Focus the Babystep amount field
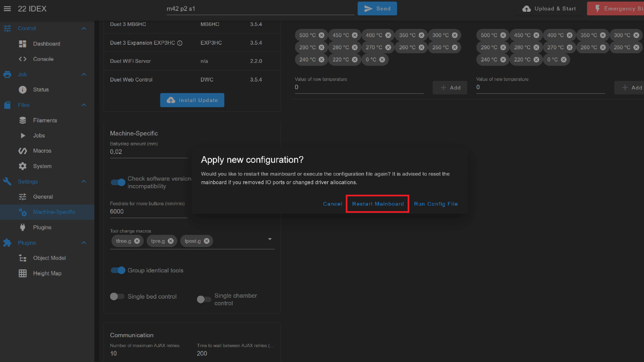The width and height of the screenshot is (644, 362). pyautogui.click(x=149, y=152)
